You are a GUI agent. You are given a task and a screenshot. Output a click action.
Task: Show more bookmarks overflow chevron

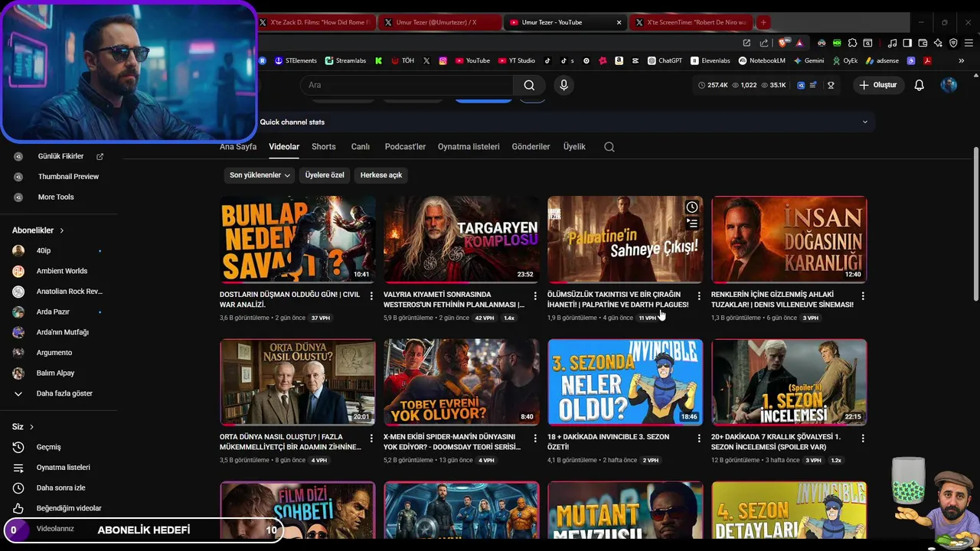coord(962,60)
